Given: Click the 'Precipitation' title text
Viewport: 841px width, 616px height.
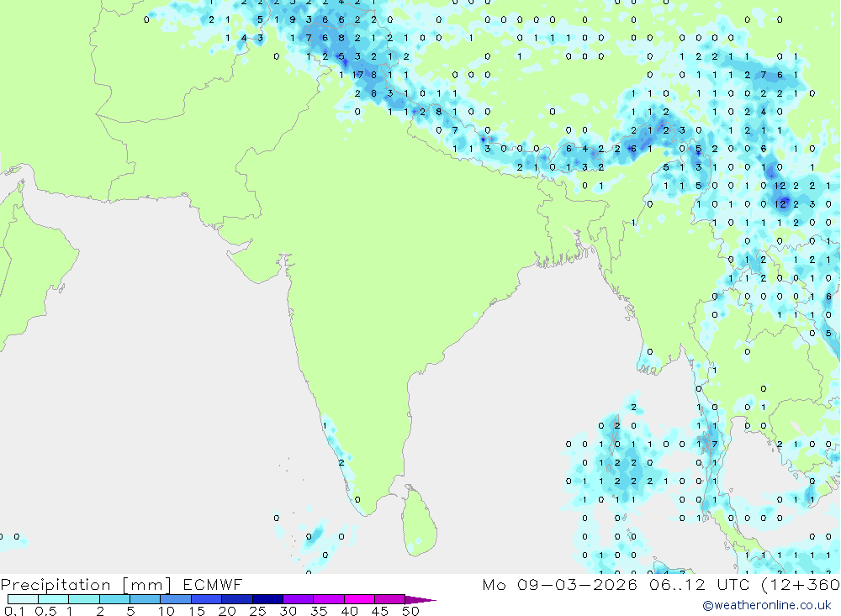Looking at the screenshot, I should point(56,584).
